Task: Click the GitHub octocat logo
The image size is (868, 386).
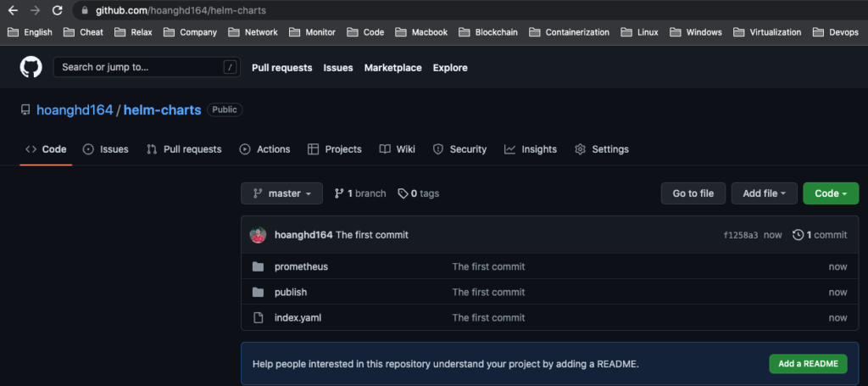Action: click(31, 68)
